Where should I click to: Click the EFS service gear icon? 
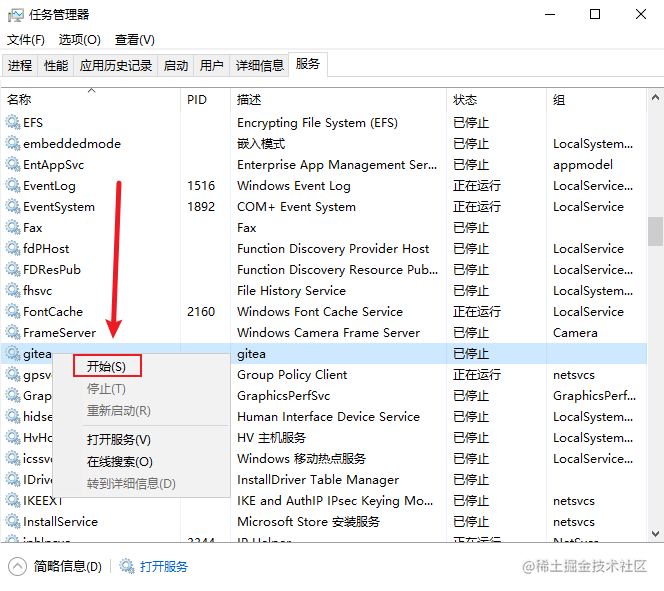point(13,122)
